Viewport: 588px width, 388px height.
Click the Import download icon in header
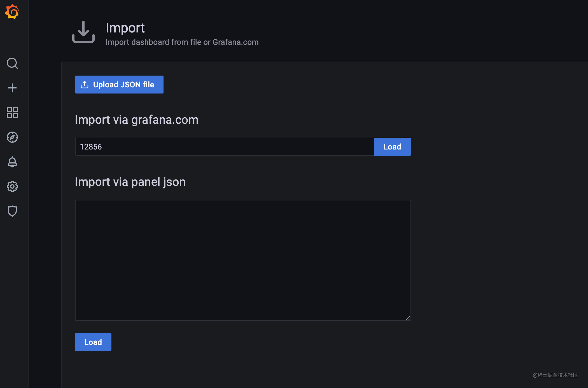tap(83, 32)
